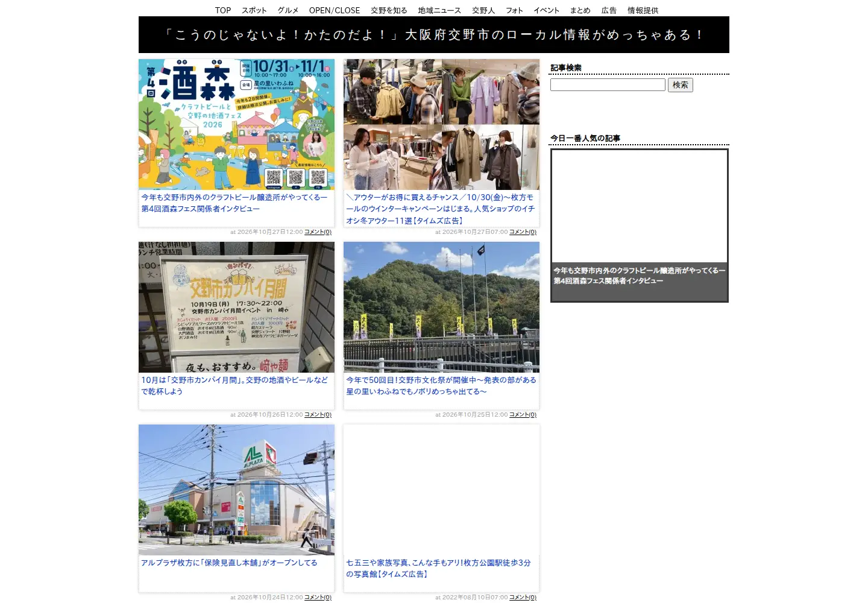Viewport: 868px width, 603px height.
Task: Open the 交野市文化祭 50回目 article link
Action: [441, 386]
